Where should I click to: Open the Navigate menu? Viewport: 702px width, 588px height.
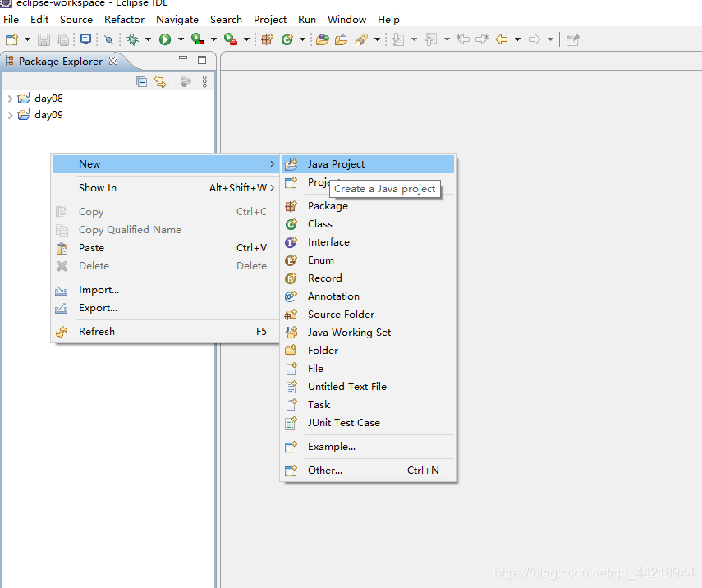pos(177,20)
